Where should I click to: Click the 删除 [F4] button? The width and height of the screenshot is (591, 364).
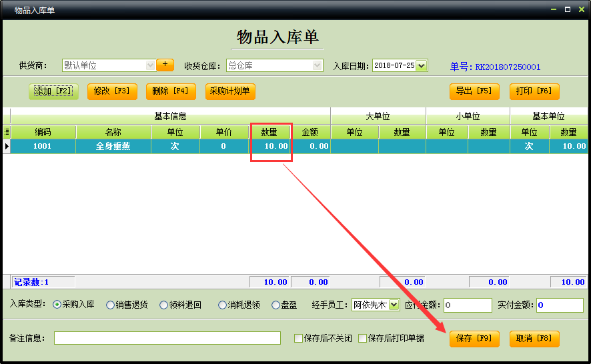tap(171, 91)
